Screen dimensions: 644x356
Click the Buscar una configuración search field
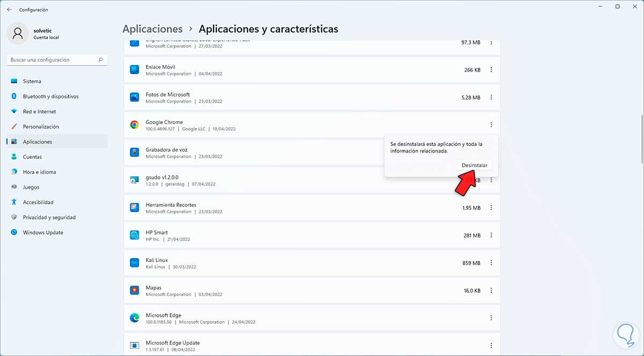[x=57, y=60]
